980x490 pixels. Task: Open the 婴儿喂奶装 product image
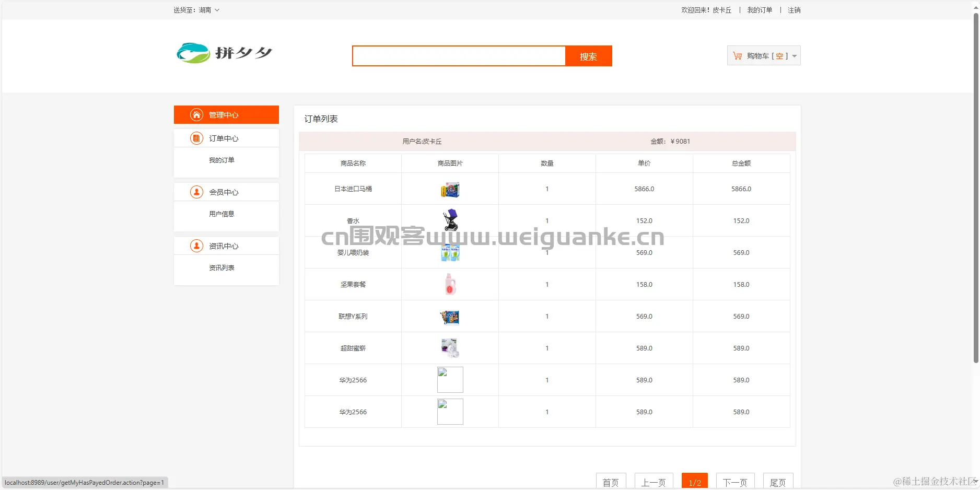point(450,253)
